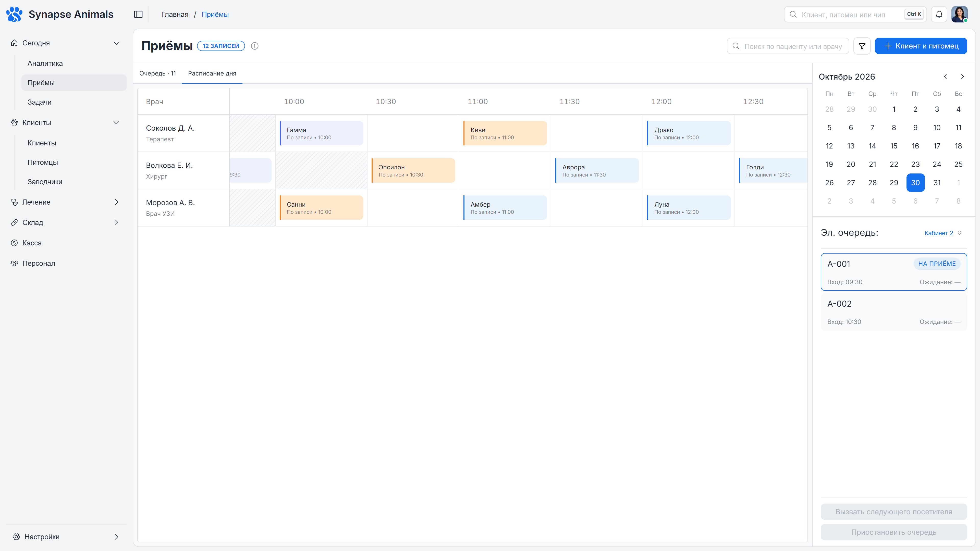Expand the Склад section chevron
Viewport: 980px width, 551px height.
tap(116, 222)
